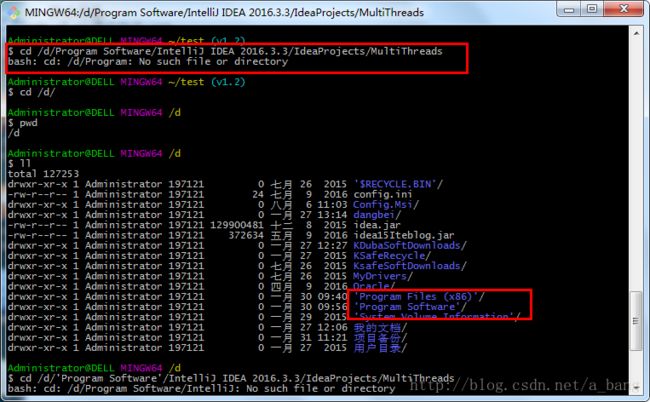This screenshot has height=402, width=650.
Task: Click the KSafeRecycle directory name
Action: 392,256
